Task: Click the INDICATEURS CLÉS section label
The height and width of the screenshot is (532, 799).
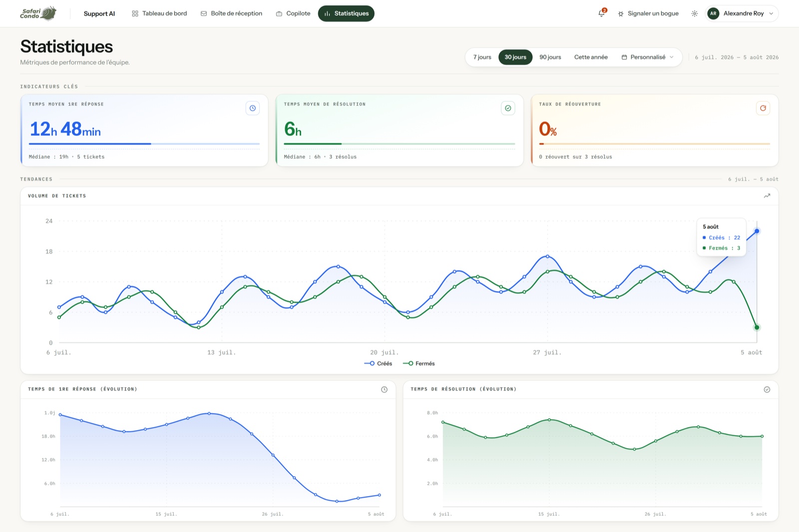Action: 49,86
